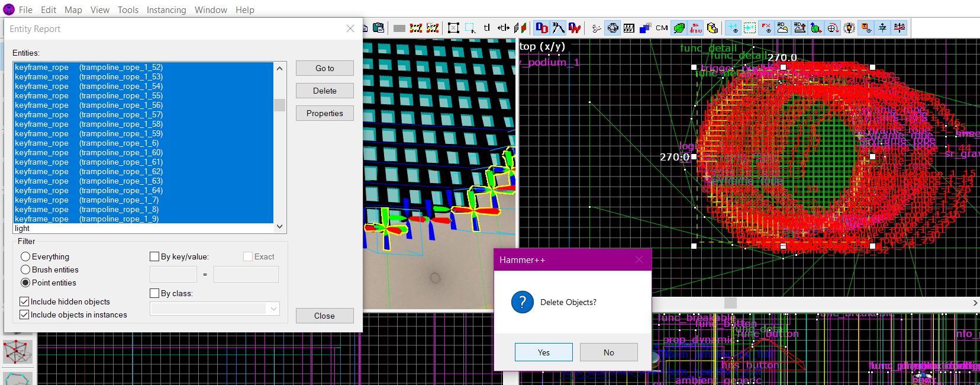This screenshot has width=980, height=385.
Task: Select the Vertex manipulation tool in left sidebar
Action: pos(18,352)
